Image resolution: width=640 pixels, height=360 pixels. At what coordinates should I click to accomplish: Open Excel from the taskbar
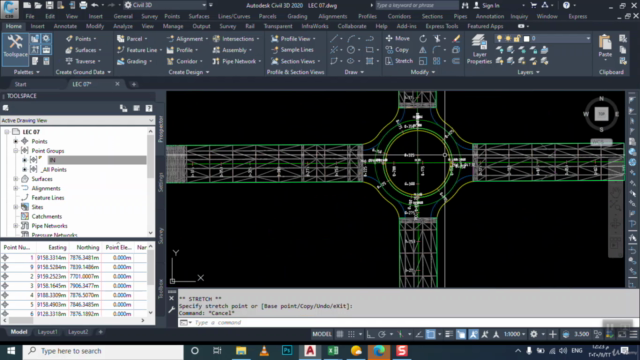[333, 351]
